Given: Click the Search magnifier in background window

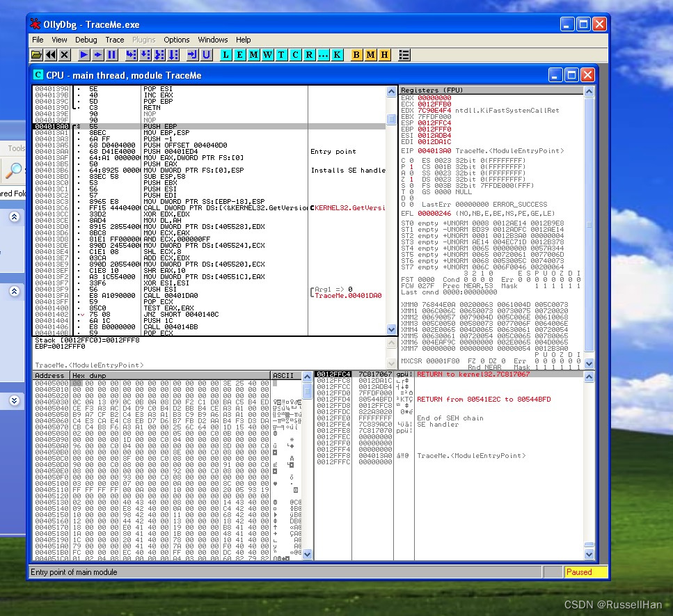Looking at the screenshot, I should (x=13, y=171).
